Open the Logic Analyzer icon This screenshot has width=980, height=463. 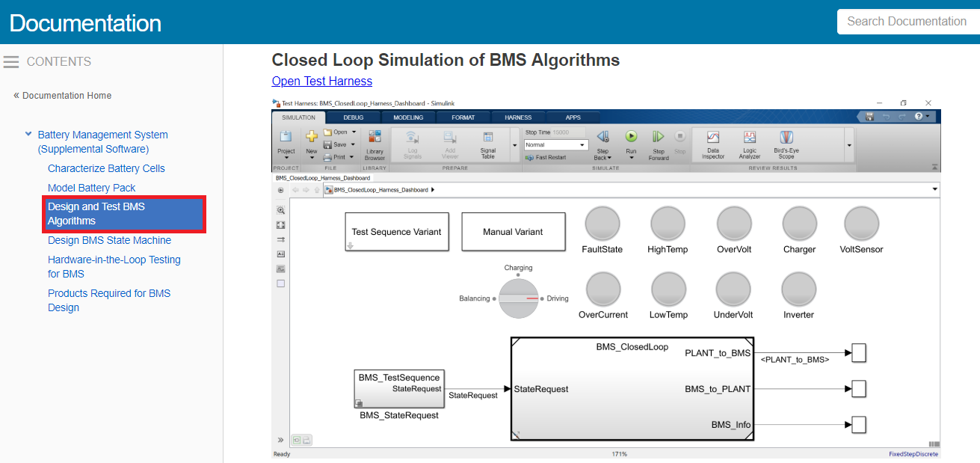(749, 138)
